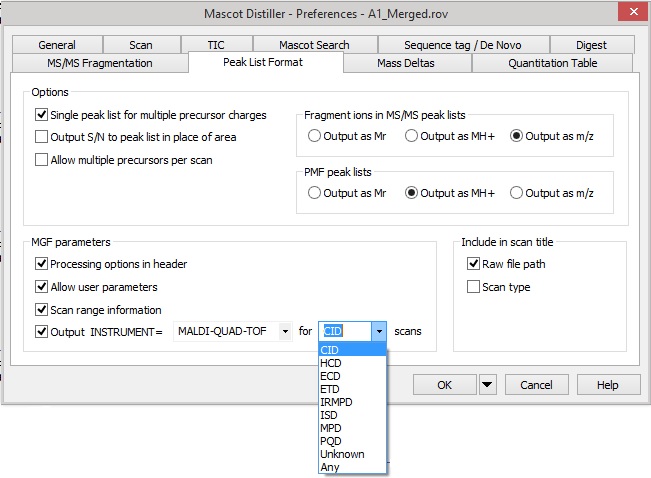Uncheck Single peak list for multiple precursor charges
Viewport: 651px width, 478px height.
click(x=41, y=115)
